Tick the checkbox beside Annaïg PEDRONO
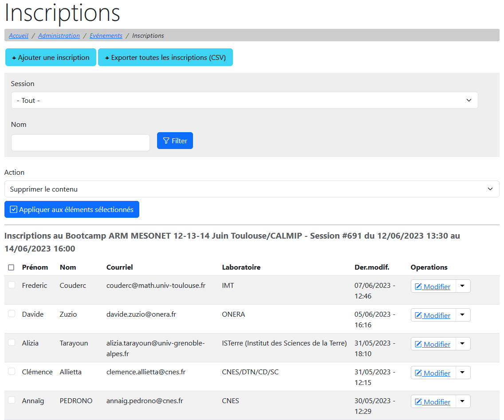 [x=12, y=400]
